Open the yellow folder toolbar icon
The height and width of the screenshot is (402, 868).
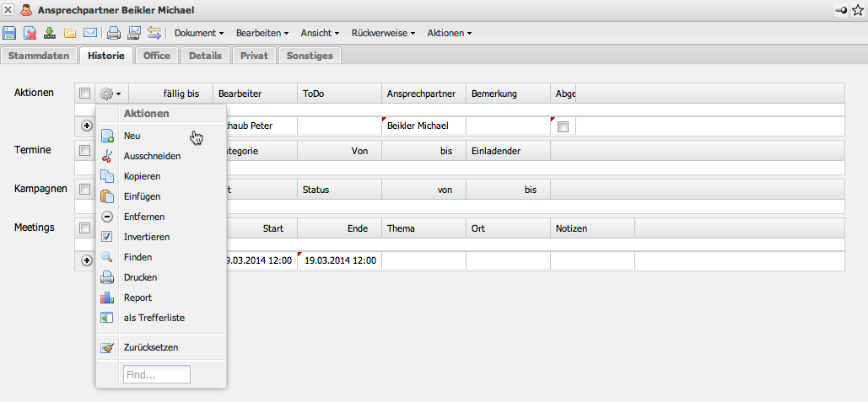[70, 33]
